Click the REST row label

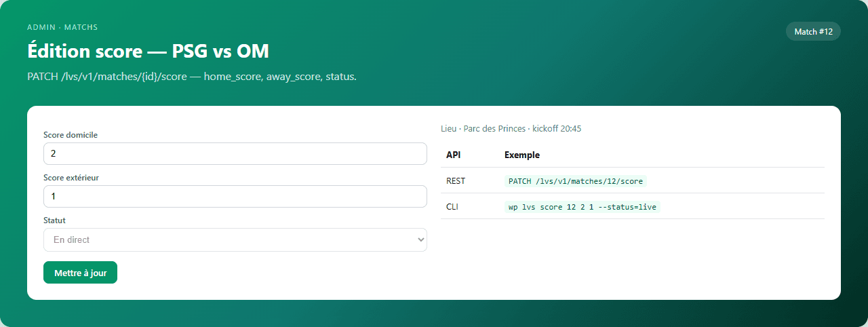pyautogui.click(x=456, y=181)
